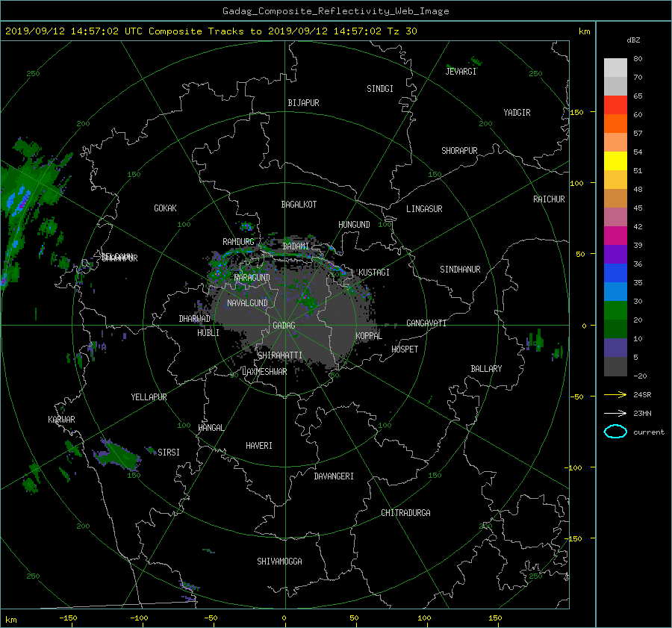Click the DAVANGERI city label

coord(334,476)
